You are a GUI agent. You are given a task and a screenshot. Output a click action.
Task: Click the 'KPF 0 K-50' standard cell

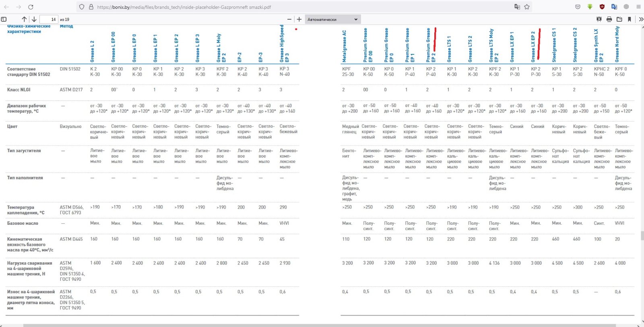620,72
